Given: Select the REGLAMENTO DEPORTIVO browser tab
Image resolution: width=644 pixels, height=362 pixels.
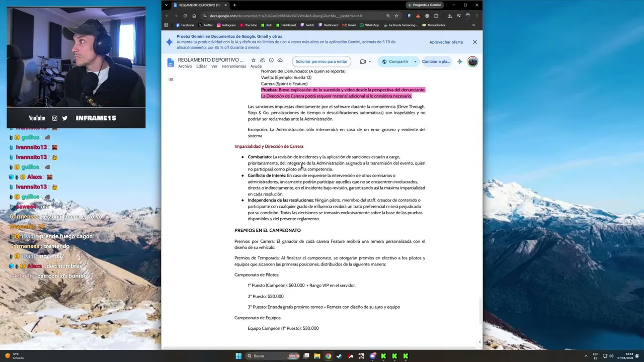Looking at the screenshot, I should coord(200,5).
